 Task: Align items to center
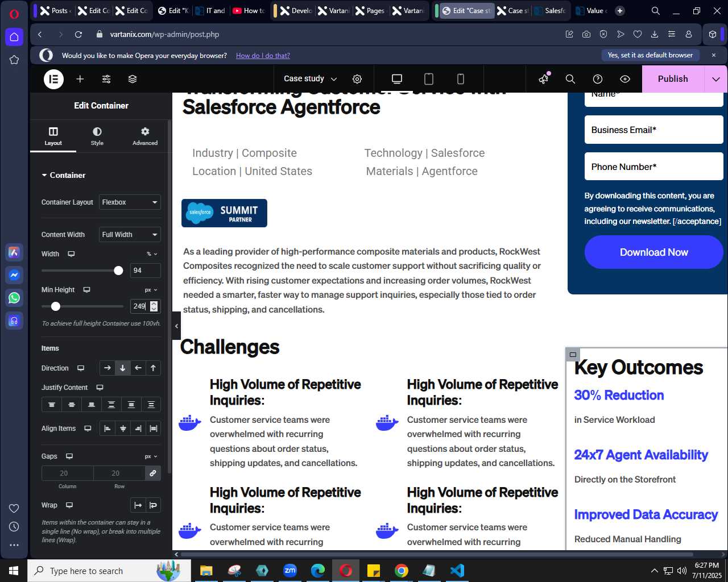click(x=123, y=429)
